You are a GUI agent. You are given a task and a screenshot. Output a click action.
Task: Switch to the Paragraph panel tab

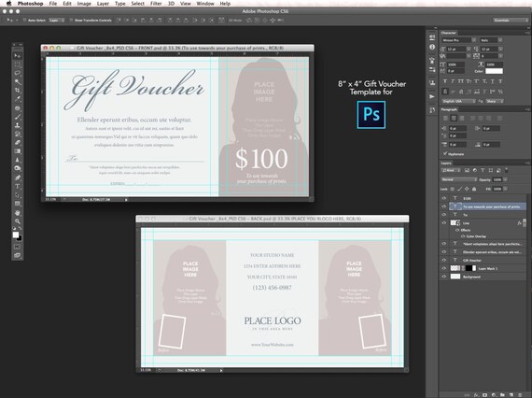click(x=449, y=109)
